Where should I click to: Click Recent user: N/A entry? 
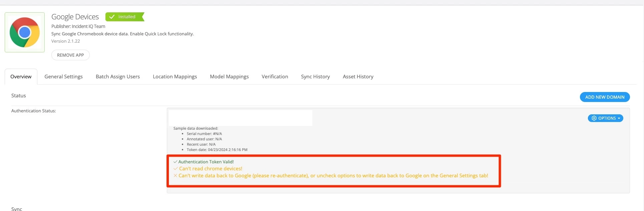pyautogui.click(x=201, y=144)
